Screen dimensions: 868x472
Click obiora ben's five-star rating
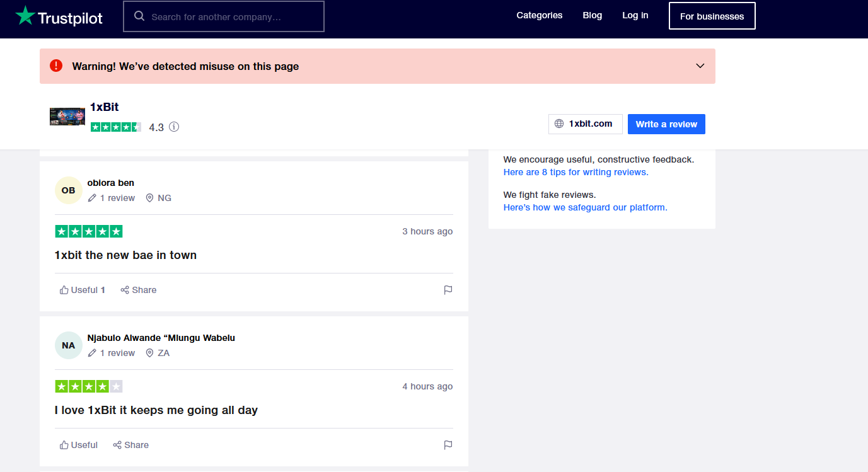(x=89, y=231)
